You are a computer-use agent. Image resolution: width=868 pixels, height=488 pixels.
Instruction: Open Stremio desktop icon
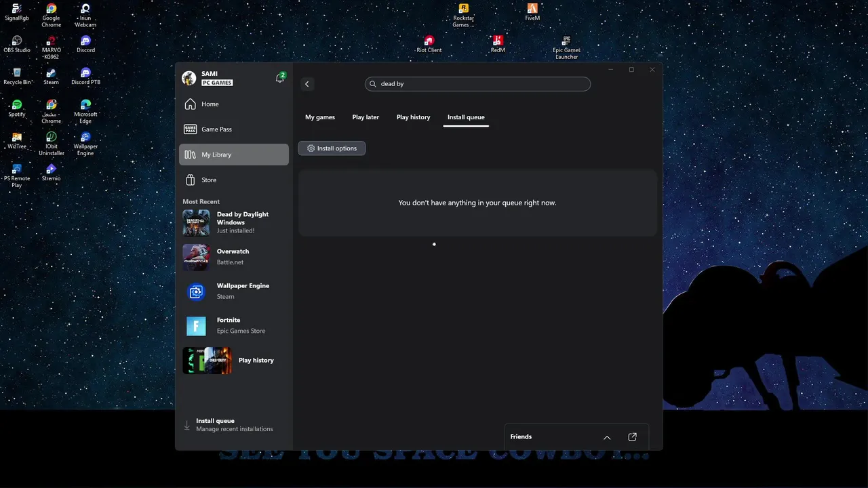click(51, 173)
